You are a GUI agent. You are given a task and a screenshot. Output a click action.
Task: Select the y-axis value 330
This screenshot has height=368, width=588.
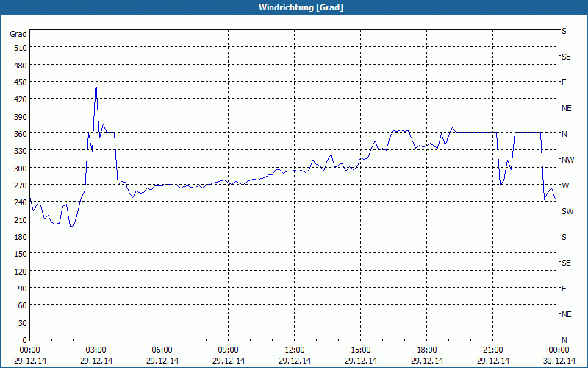pos(21,151)
